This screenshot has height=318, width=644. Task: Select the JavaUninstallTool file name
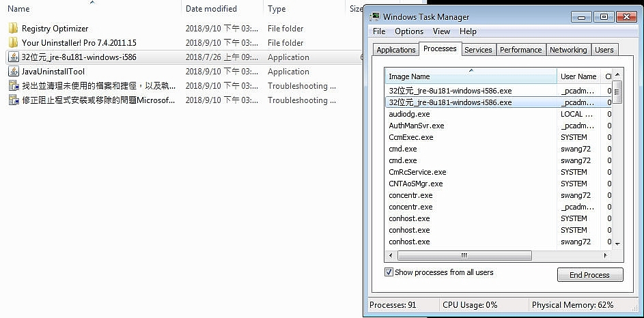53,72
